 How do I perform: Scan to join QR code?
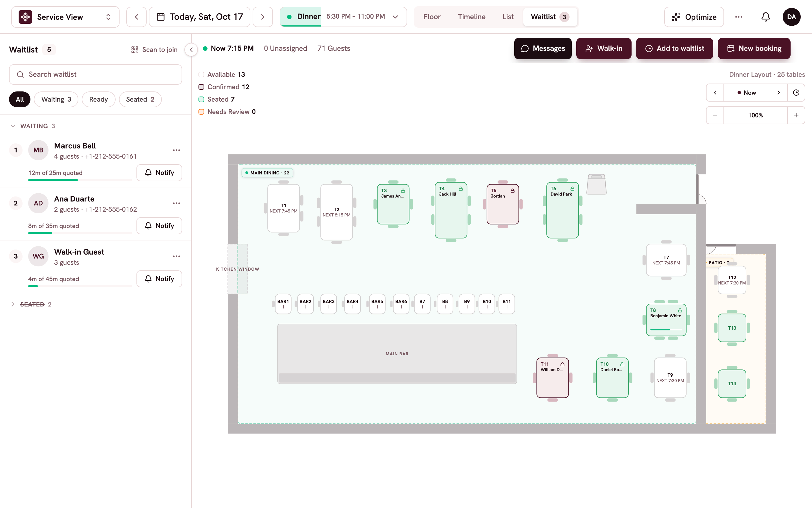tap(154, 50)
